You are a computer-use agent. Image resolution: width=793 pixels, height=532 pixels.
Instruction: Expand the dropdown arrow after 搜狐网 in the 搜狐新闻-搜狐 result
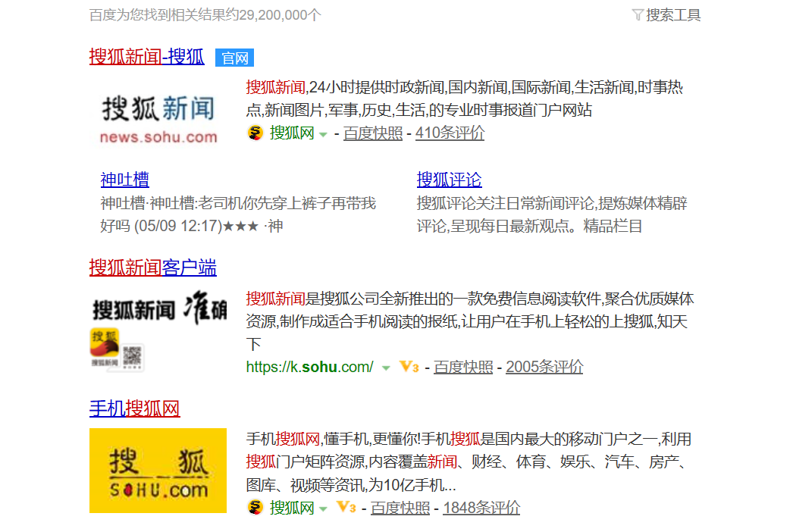[323, 135]
